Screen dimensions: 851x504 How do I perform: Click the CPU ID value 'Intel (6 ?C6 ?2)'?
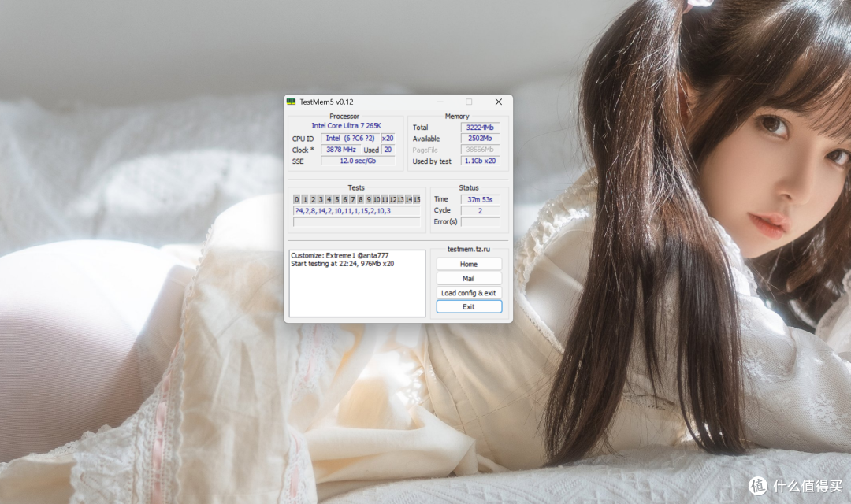point(350,139)
